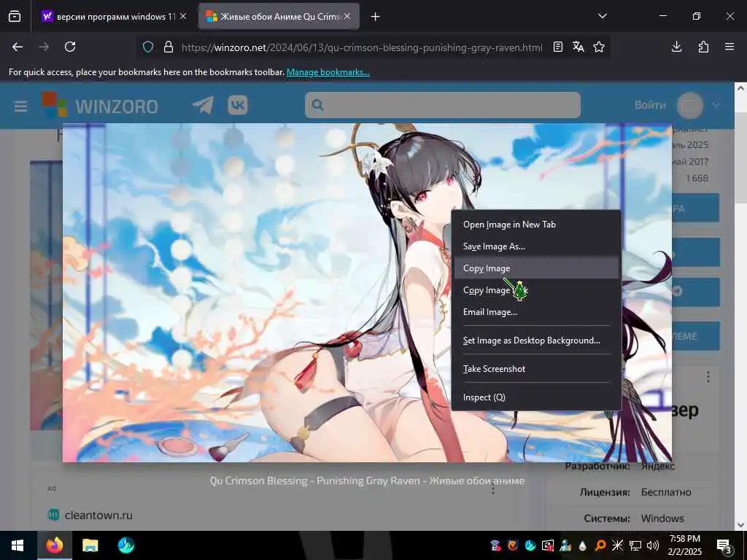Click the forward navigation arrow

click(x=44, y=47)
